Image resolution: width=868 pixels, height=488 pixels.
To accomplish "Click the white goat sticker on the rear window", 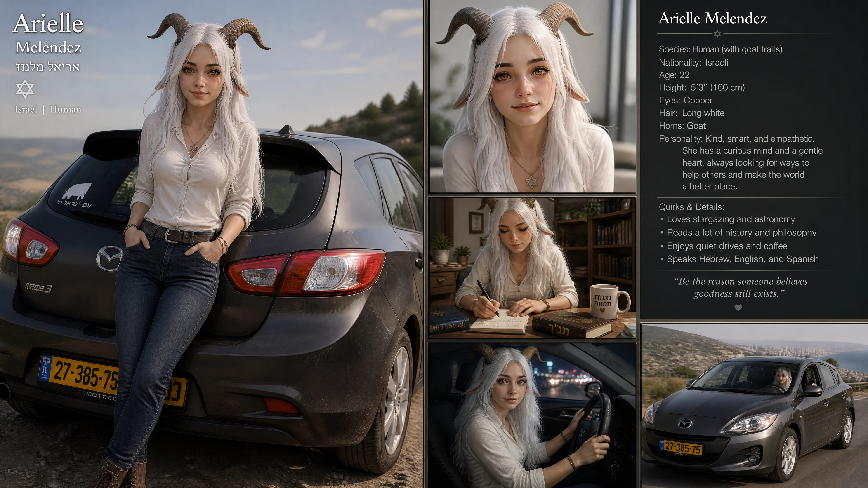I will tap(77, 191).
